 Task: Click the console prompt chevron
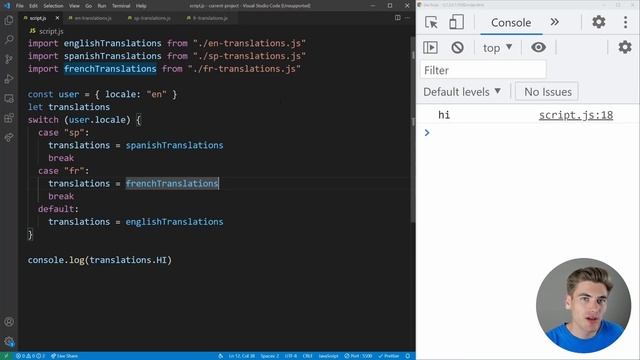427,133
